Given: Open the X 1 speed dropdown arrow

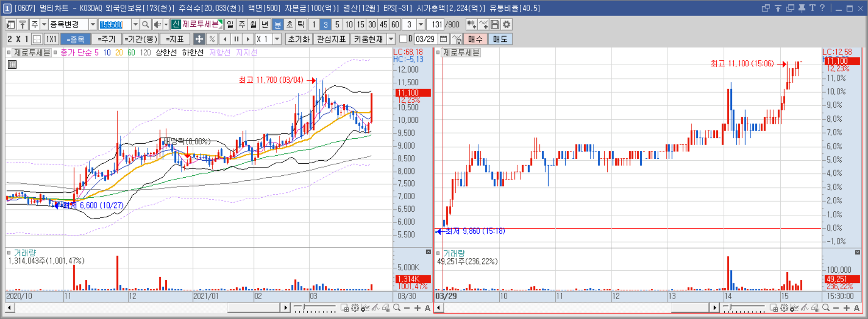Looking at the screenshot, I should (277, 39).
